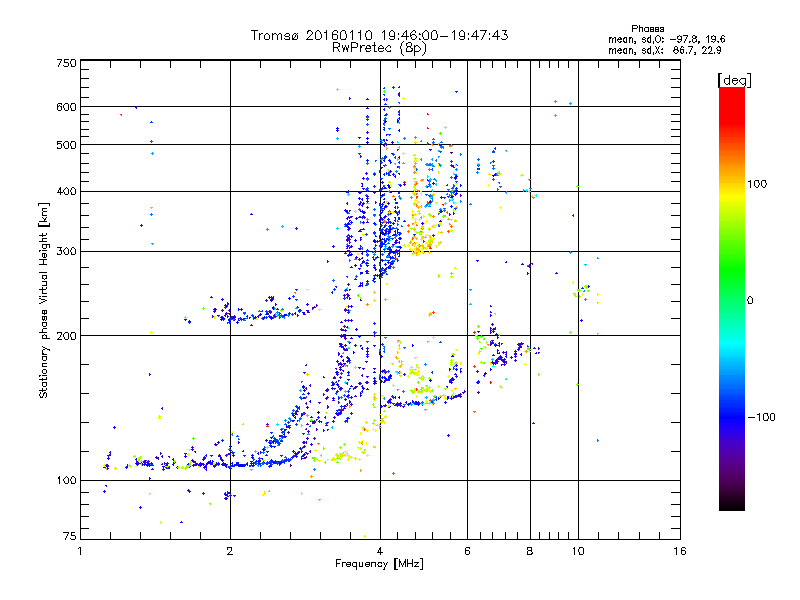Select the height axis label "400"
800x600 pixels.
point(66,191)
